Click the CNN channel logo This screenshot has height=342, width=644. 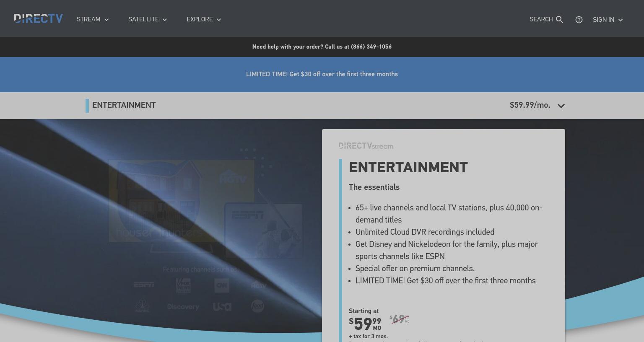[222, 285]
